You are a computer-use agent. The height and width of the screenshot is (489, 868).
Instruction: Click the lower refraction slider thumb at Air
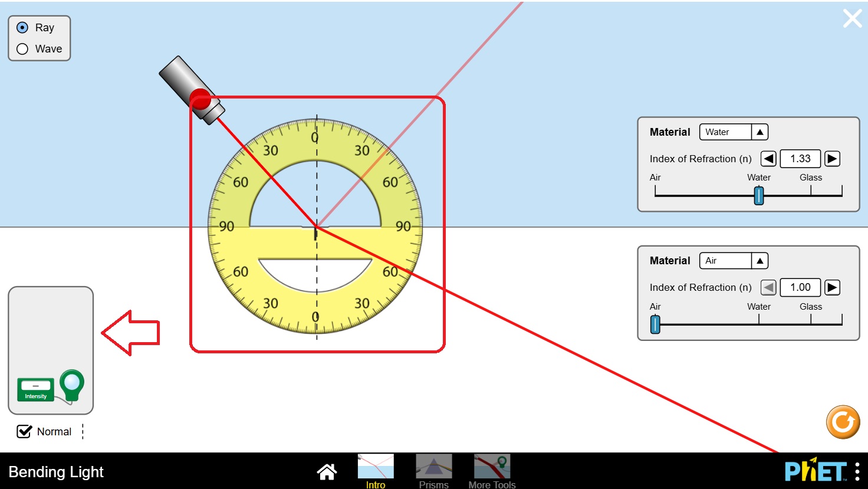click(655, 324)
